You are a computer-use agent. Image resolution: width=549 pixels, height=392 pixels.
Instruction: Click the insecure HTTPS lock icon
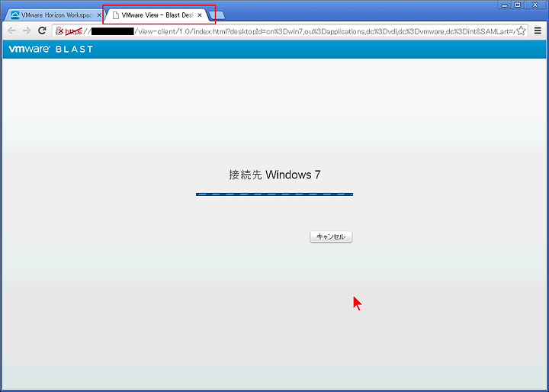click(59, 31)
